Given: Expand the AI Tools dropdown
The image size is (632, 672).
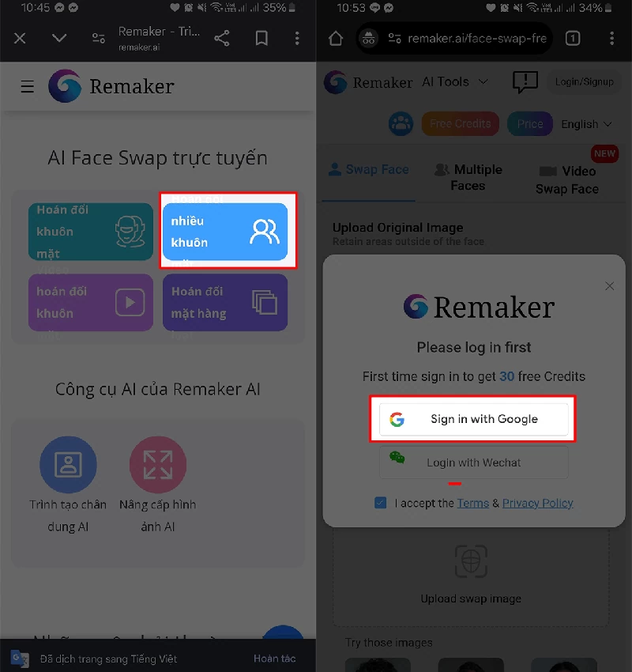Looking at the screenshot, I should [455, 82].
